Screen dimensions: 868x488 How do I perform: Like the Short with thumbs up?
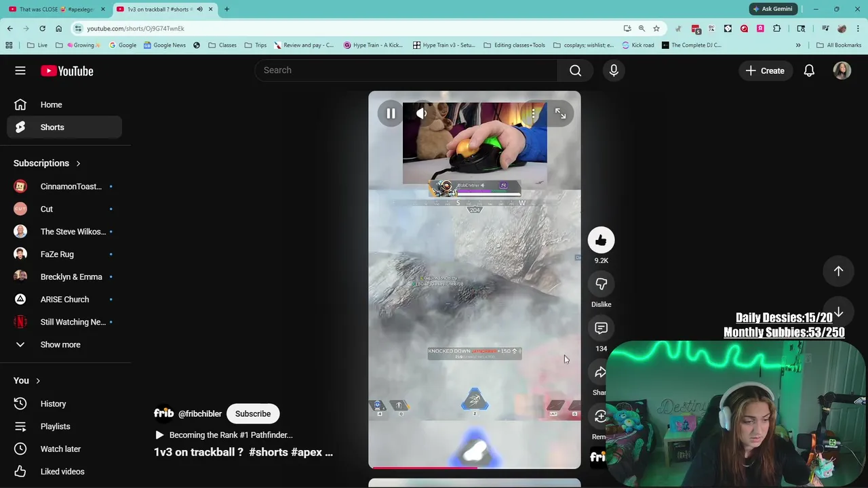[x=601, y=240]
